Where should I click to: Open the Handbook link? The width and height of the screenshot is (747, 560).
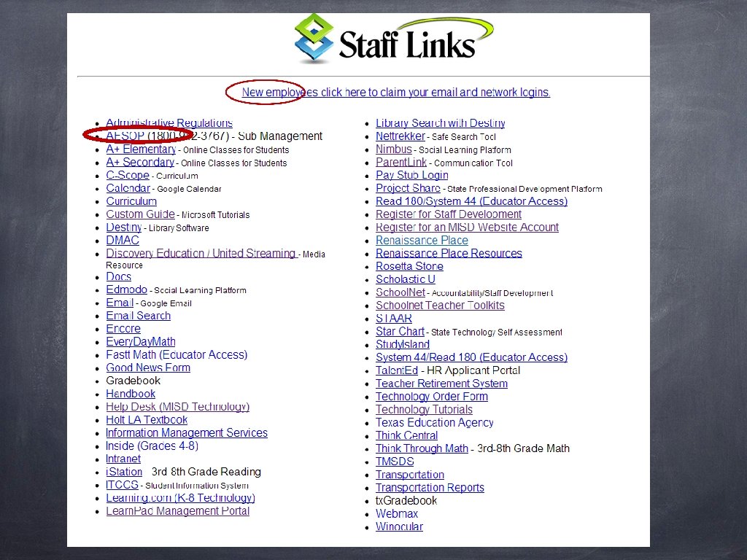coord(131,393)
